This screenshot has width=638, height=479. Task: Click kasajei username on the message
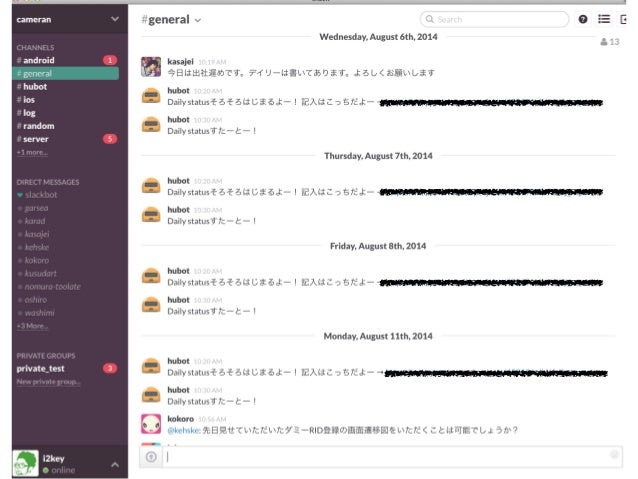pos(180,61)
